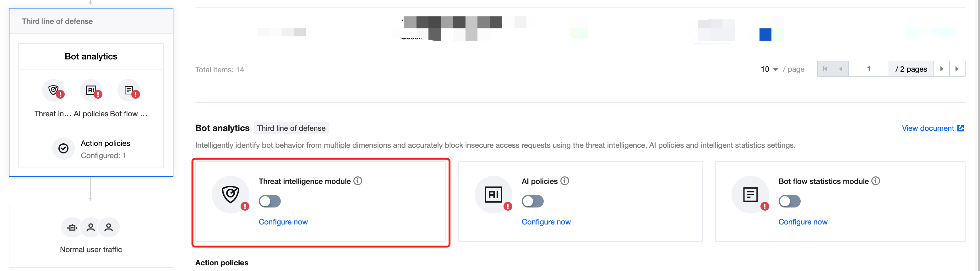Click info icon beside Bot flow statistics module
Image resolution: width=980 pixels, height=271 pixels.
point(875,181)
